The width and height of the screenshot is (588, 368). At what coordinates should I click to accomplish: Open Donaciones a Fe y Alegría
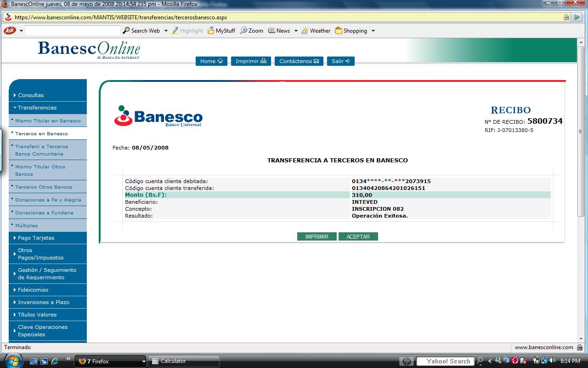(x=48, y=200)
